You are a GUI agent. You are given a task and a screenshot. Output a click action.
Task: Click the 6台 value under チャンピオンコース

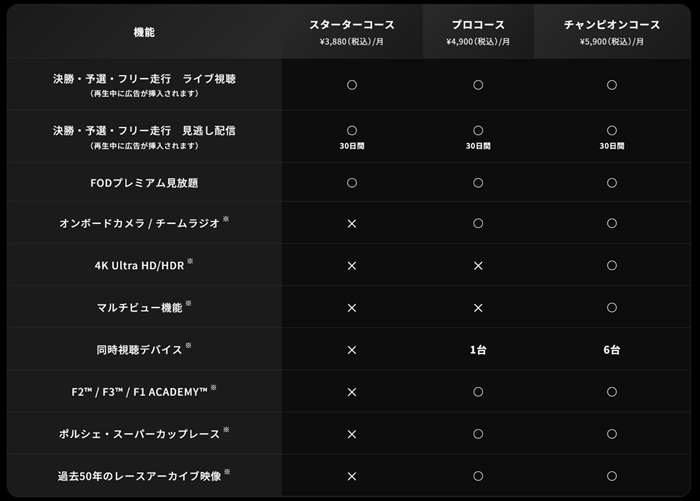(611, 350)
